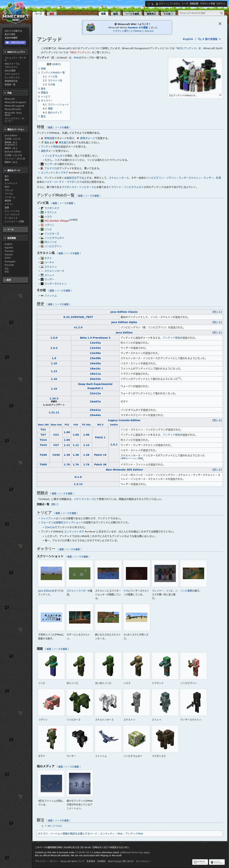
Task: Hide the table of contents via 非表示
Action: pyautogui.click(x=56, y=64)
